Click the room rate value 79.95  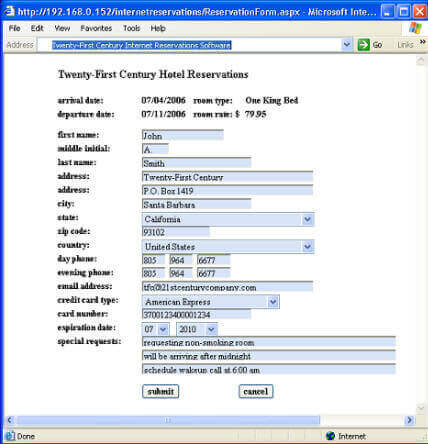(256, 114)
